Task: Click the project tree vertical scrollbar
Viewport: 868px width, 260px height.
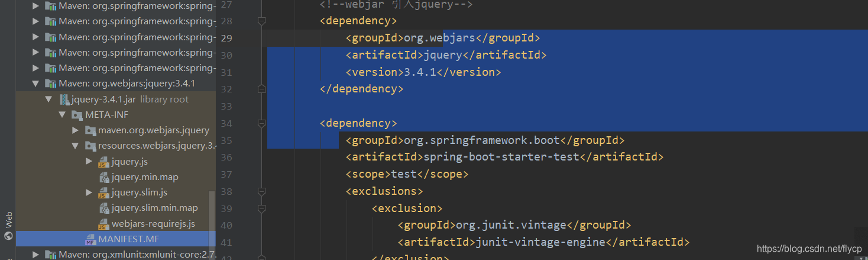Action: pos(212,225)
